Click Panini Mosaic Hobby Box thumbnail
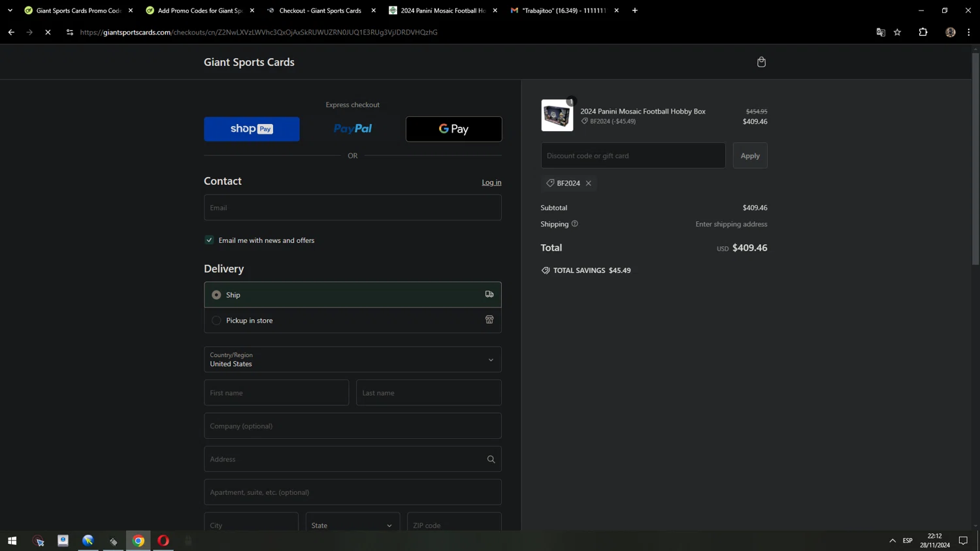980x551 pixels. coord(557,116)
